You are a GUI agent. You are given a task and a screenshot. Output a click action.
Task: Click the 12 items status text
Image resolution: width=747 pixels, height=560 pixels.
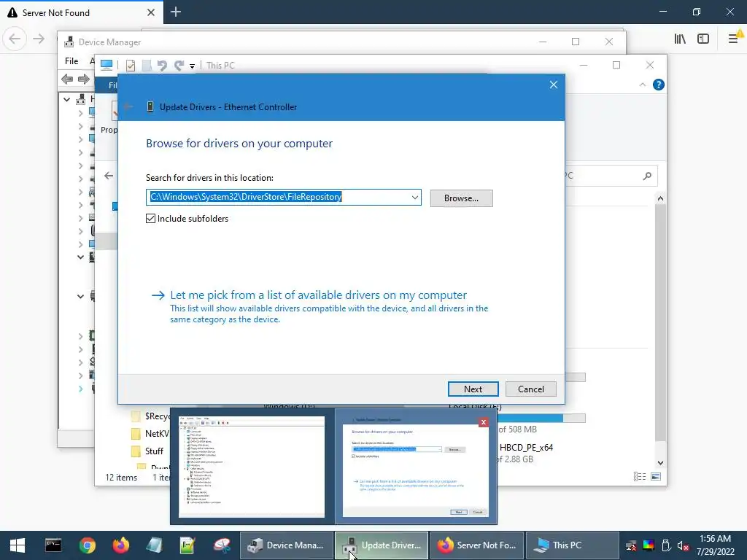121,477
